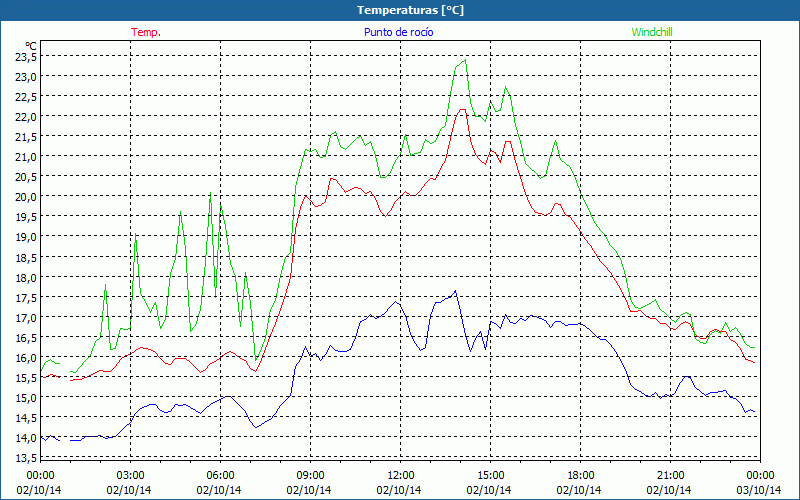Click the 20,0 y-axis value

26,197
